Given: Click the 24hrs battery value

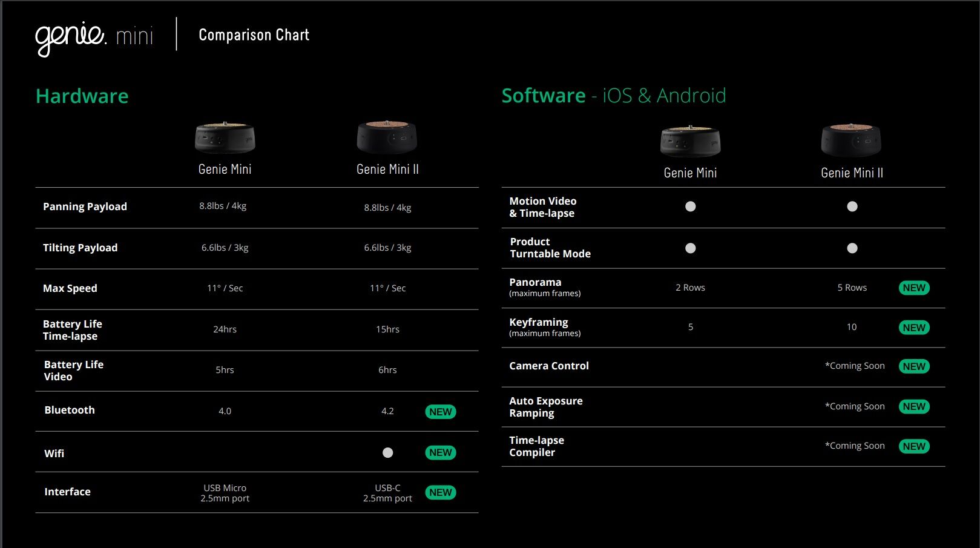Looking at the screenshot, I should point(225,329).
